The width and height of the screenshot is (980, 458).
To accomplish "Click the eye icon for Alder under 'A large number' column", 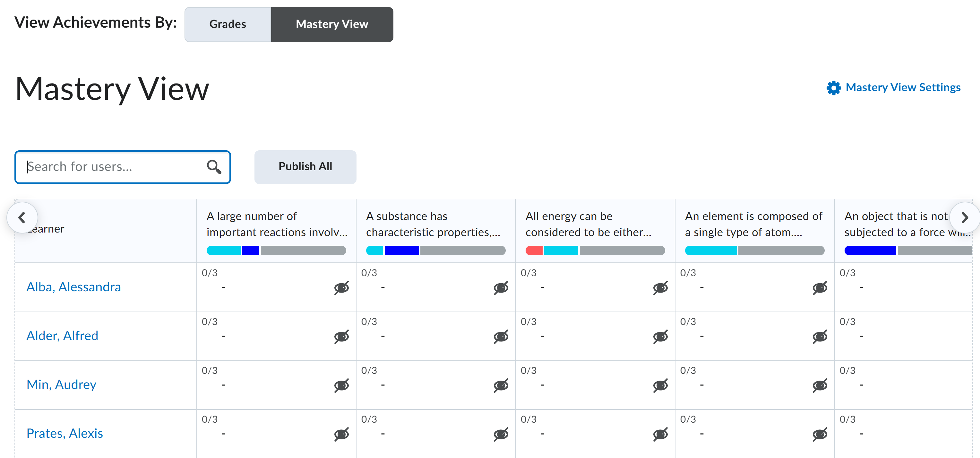I will (x=341, y=337).
